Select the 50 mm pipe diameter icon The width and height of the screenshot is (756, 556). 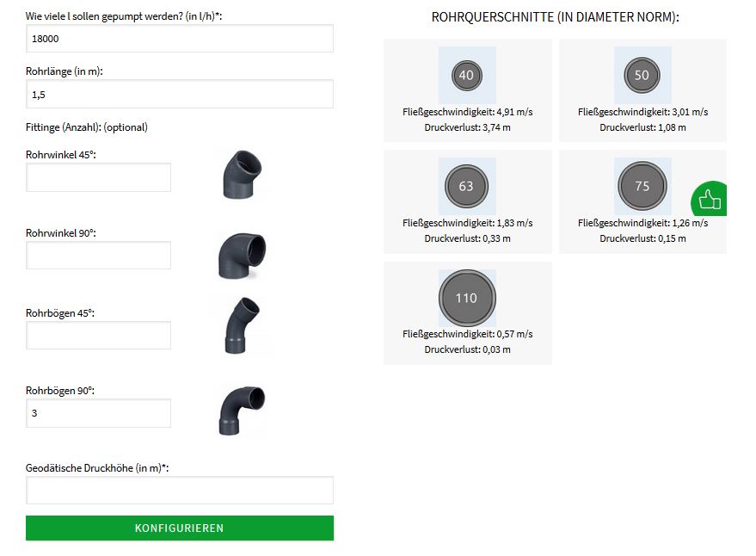(x=642, y=75)
